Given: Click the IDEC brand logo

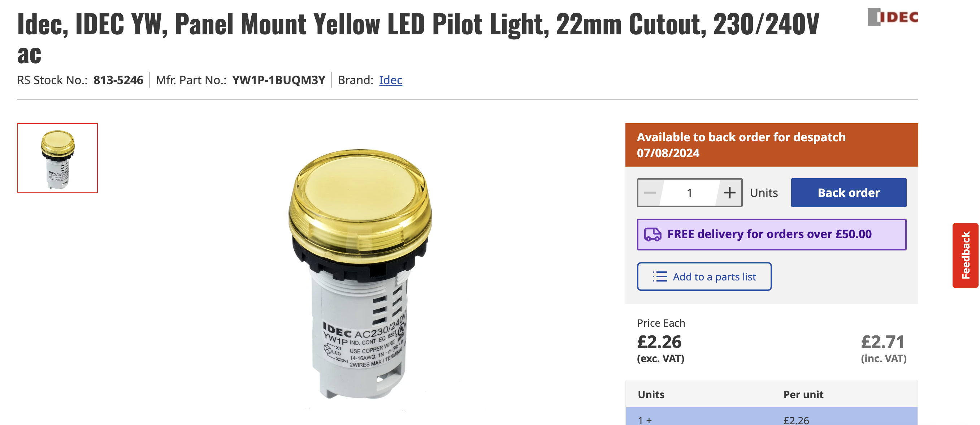Looking at the screenshot, I should (x=893, y=17).
